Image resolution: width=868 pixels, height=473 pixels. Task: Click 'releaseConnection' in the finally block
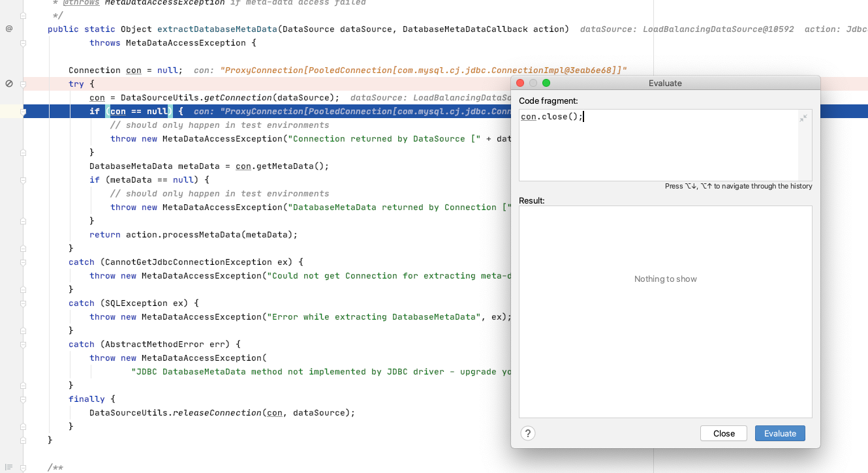click(x=217, y=413)
